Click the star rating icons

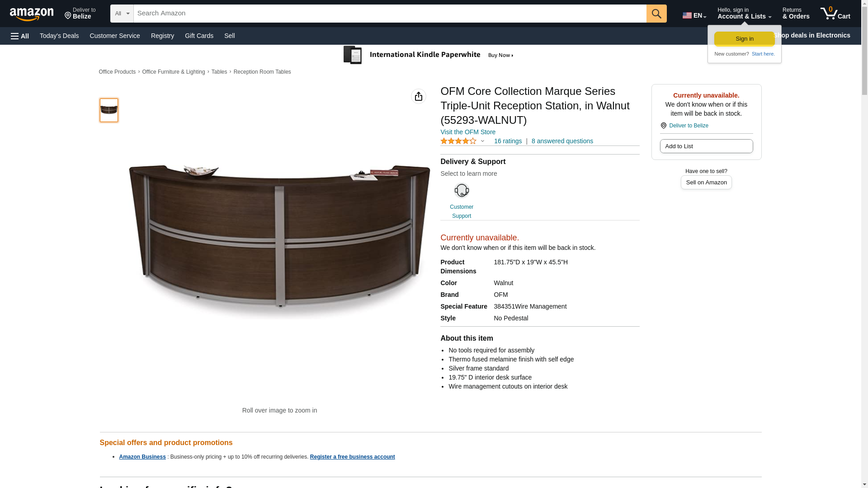[x=458, y=141]
